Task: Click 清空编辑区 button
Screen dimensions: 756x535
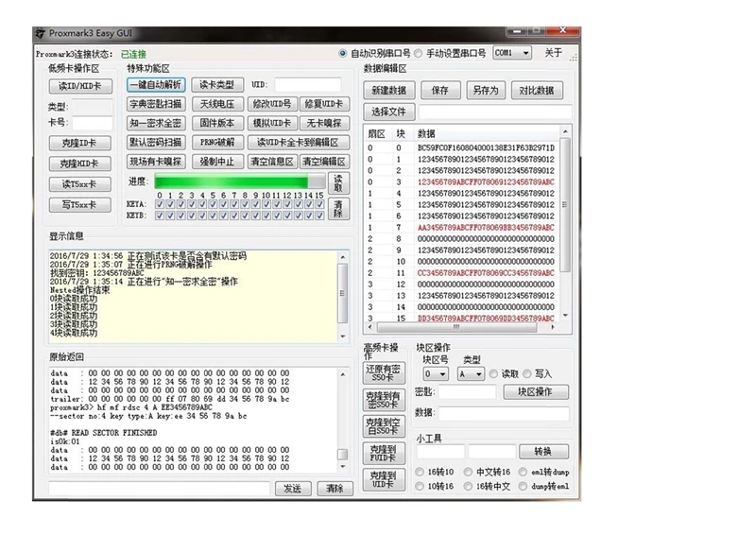Action: [x=324, y=162]
